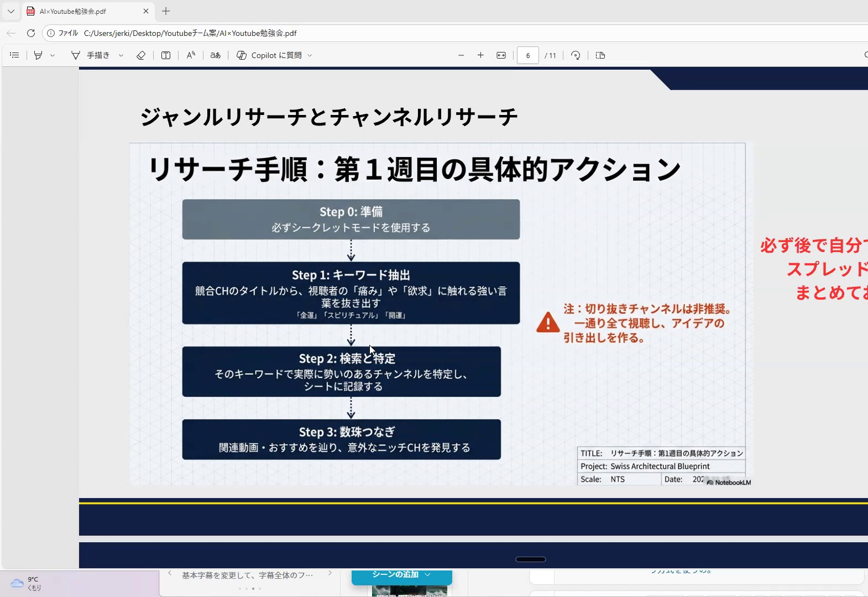
Task: Select the 手描き draw tool
Action: click(90, 55)
